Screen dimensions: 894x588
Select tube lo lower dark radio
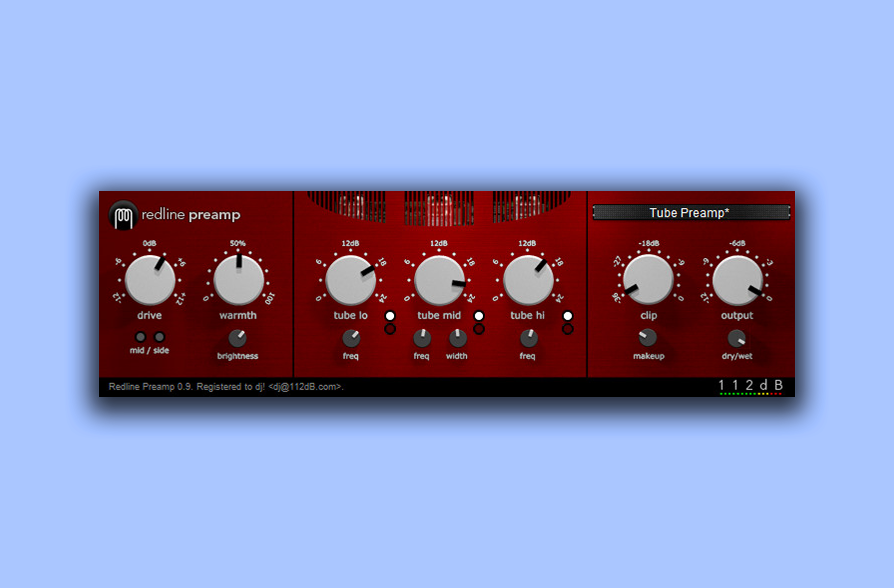click(390, 329)
